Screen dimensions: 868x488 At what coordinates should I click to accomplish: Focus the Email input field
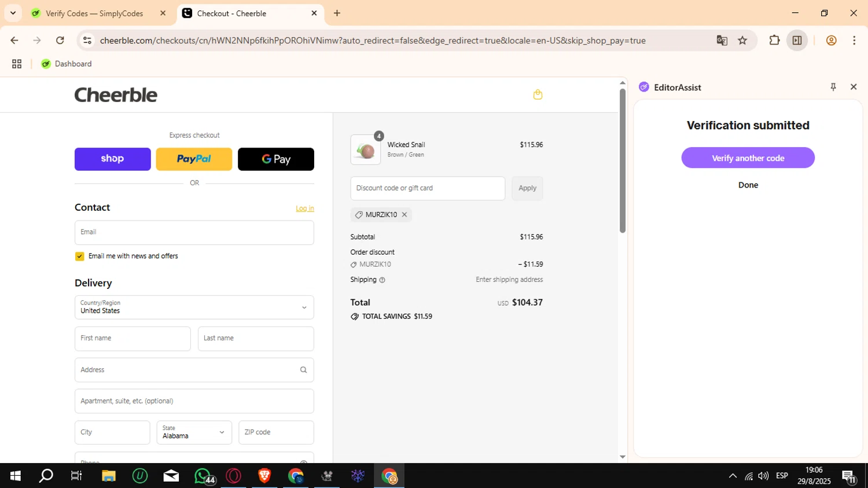194,233
